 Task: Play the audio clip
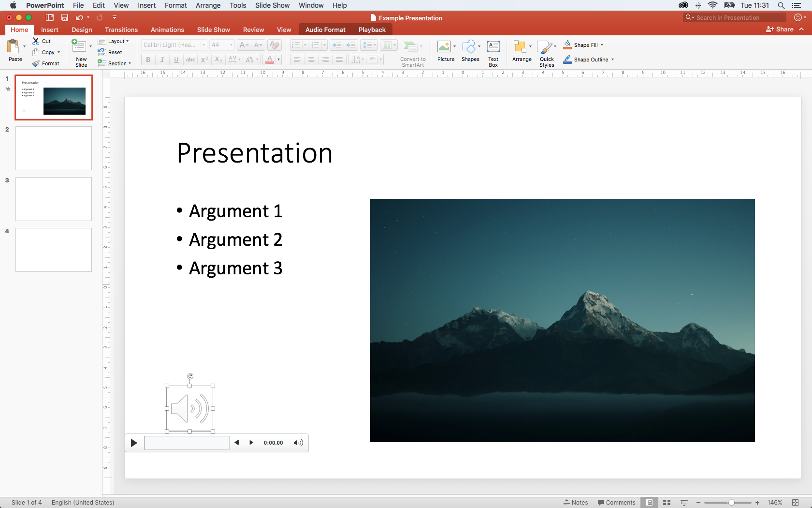coord(134,443)
